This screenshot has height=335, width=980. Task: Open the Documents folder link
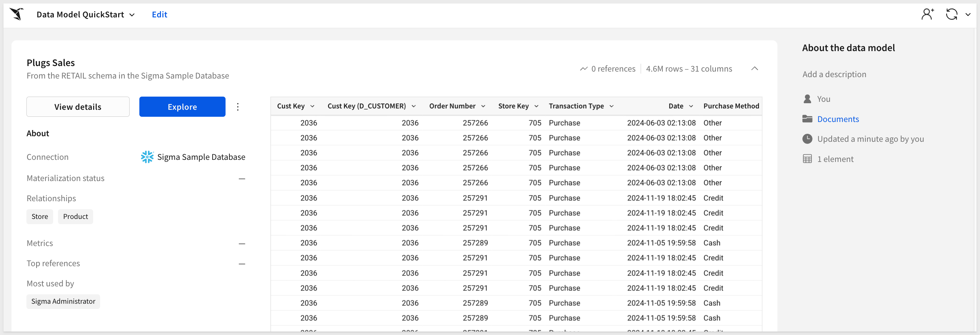[x=838, y=119]
